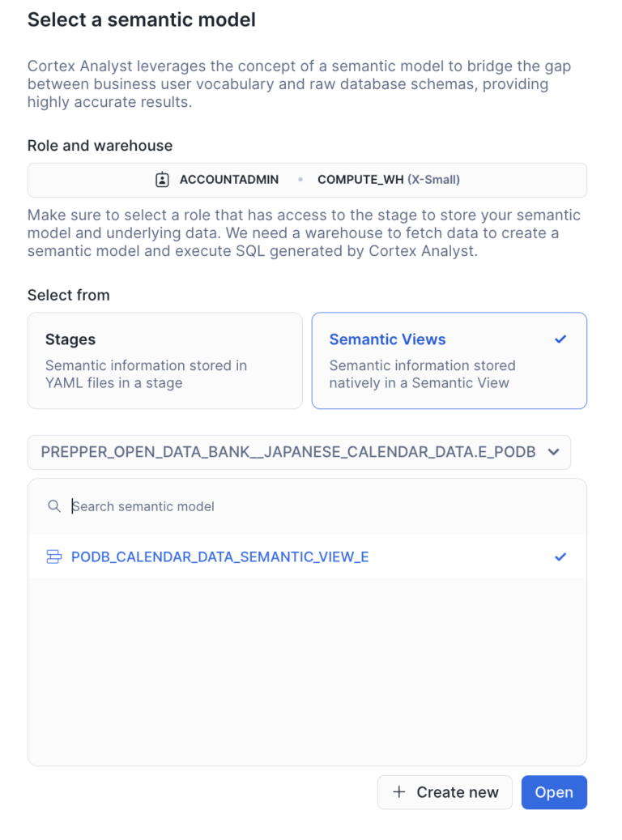Expand the PREPPER_OPEN_DATA_BANK schema dropdown

pos(300,452)
